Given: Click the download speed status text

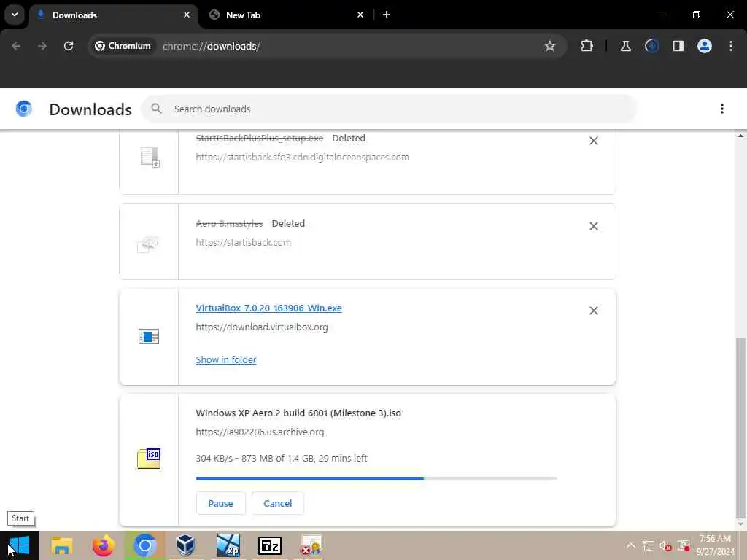Looking at the screenshot, I should tap(281, 459).
